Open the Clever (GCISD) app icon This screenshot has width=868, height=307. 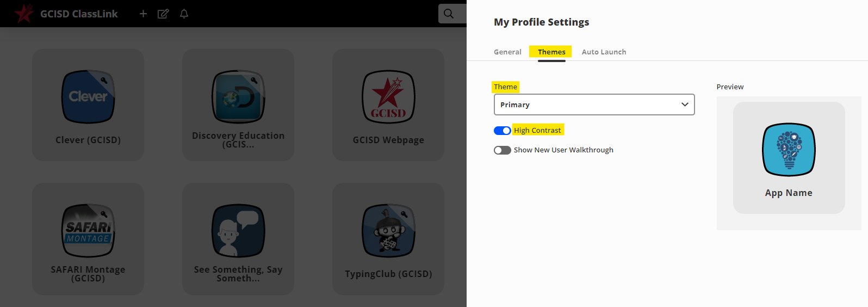point(88,97)
